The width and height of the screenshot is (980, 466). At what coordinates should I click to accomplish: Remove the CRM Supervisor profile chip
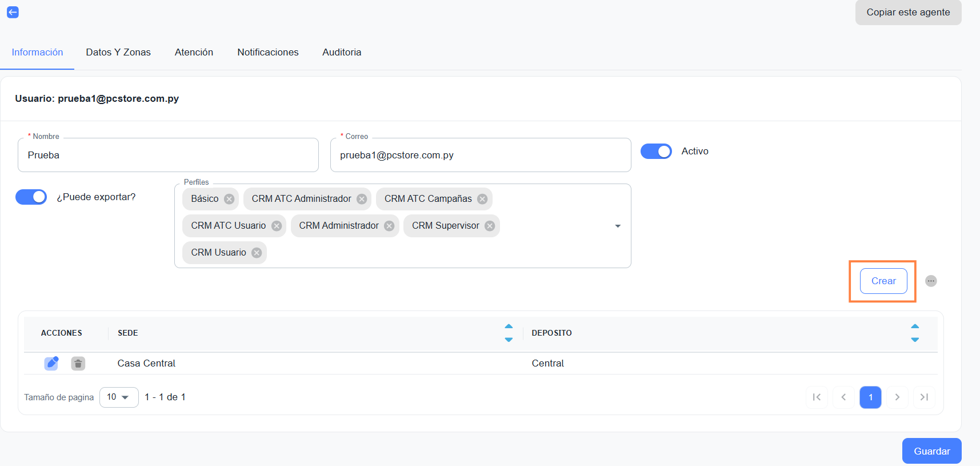(490, 226)
